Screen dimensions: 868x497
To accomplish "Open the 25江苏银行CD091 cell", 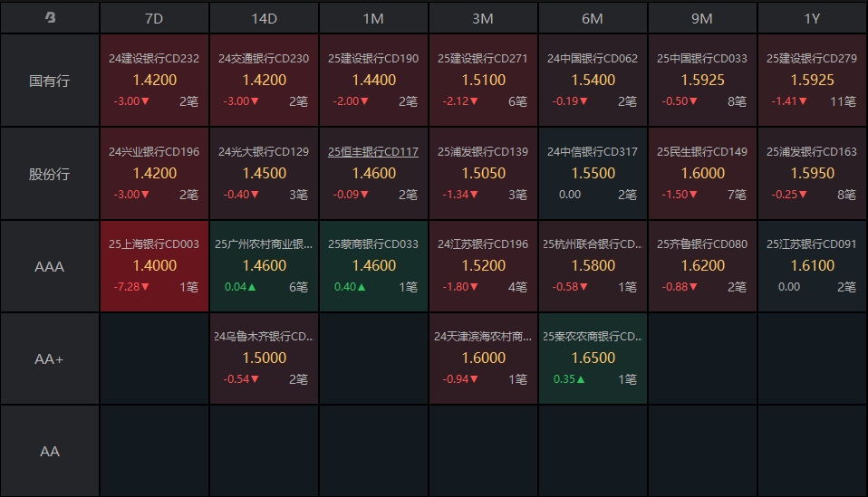I will click(x=812, y=266).
